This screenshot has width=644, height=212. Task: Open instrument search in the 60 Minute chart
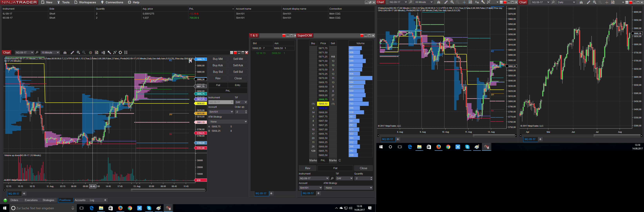[411, 2]
